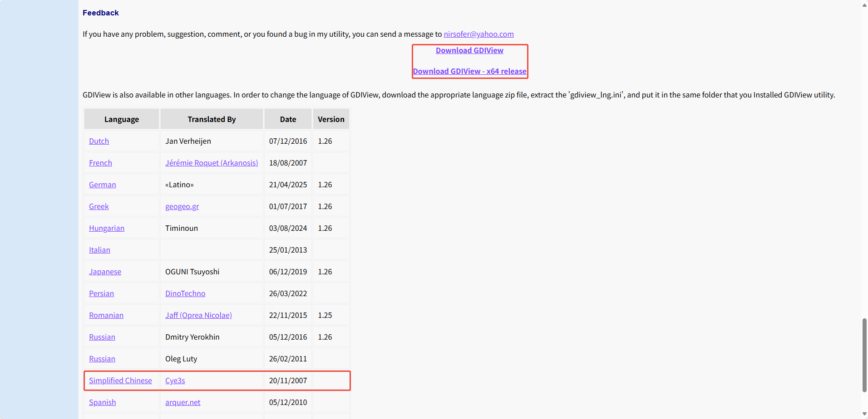Click version 1.26 in Greek row
This screenshot has height=419, width=868.
click(x=325, y=206)
